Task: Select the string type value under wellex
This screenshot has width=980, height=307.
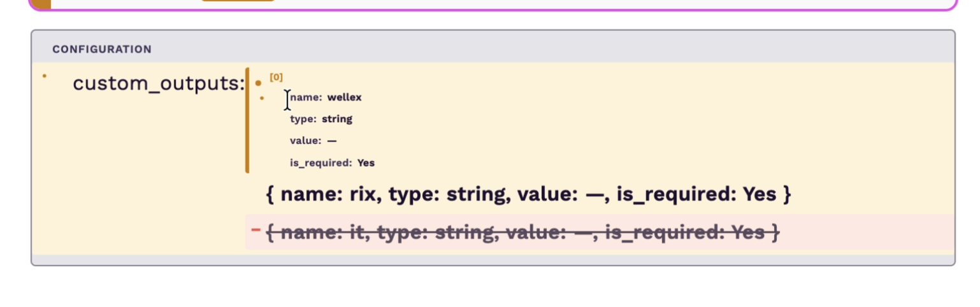Action: point(337,119)
